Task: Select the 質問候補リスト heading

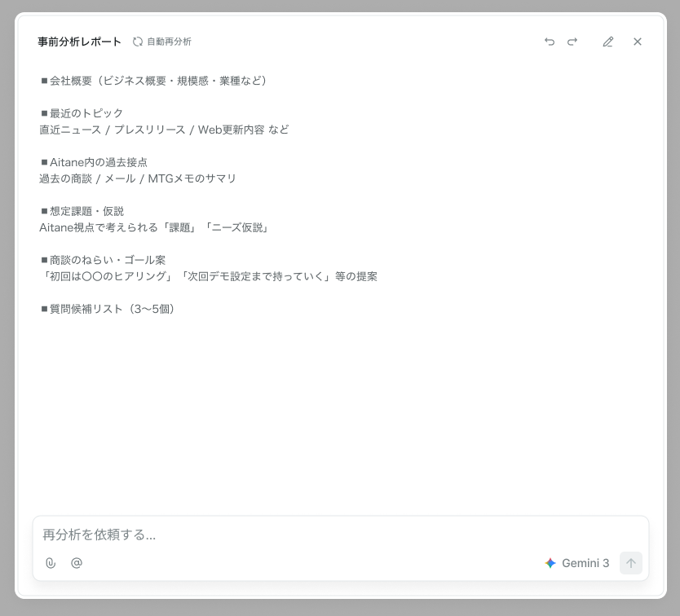Action: (x=108, y=309)
